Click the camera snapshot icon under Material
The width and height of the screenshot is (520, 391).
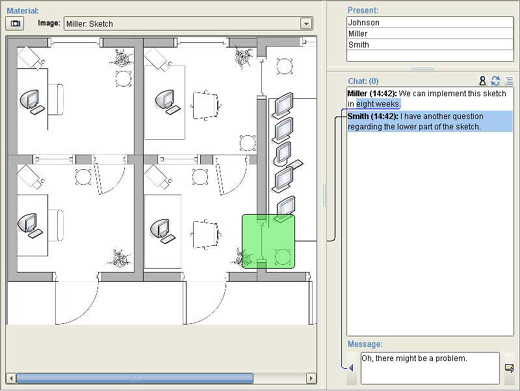pos(15,24)
